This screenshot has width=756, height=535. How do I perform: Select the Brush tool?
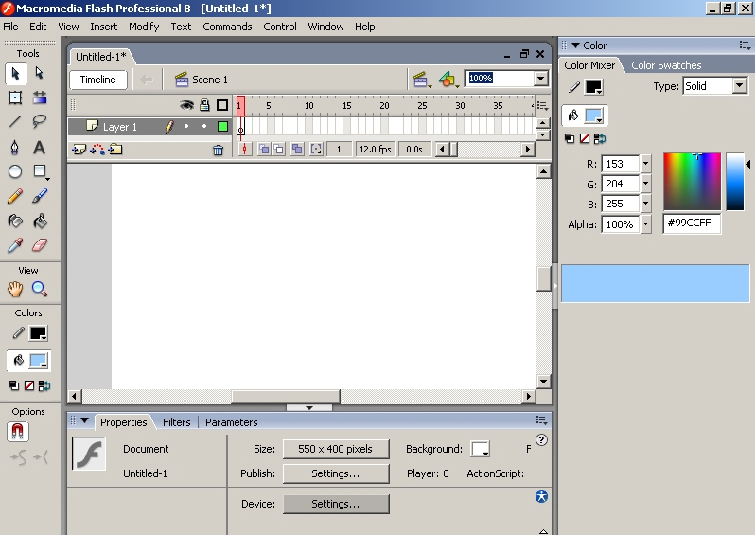pyautogui.click(x=40, y=196)
